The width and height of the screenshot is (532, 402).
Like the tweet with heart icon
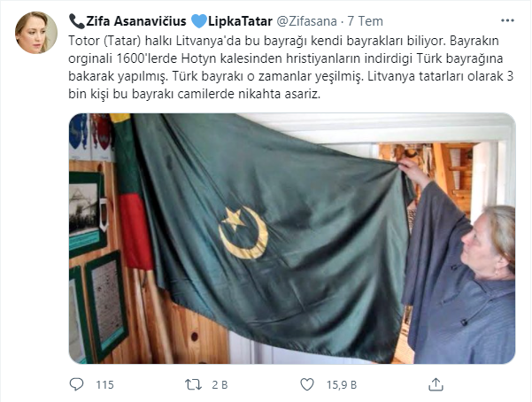[x=307, y=384]
